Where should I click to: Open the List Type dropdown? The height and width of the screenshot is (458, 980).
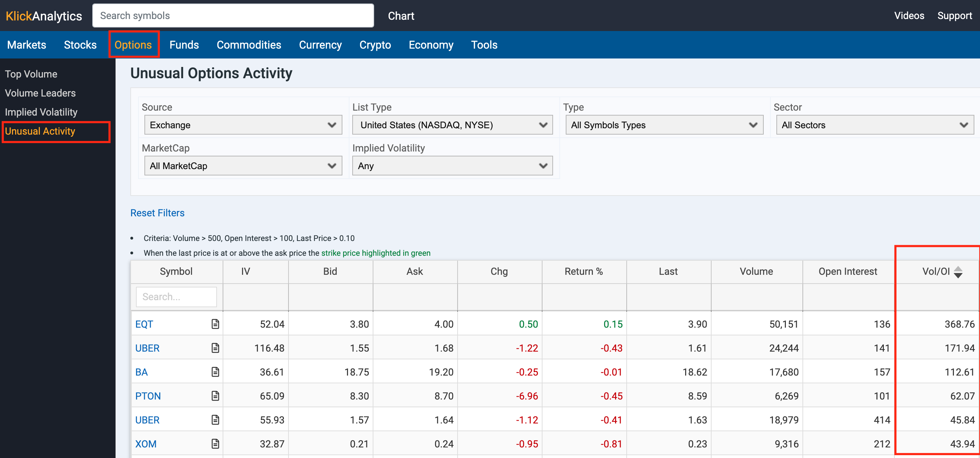click(452, 125)
